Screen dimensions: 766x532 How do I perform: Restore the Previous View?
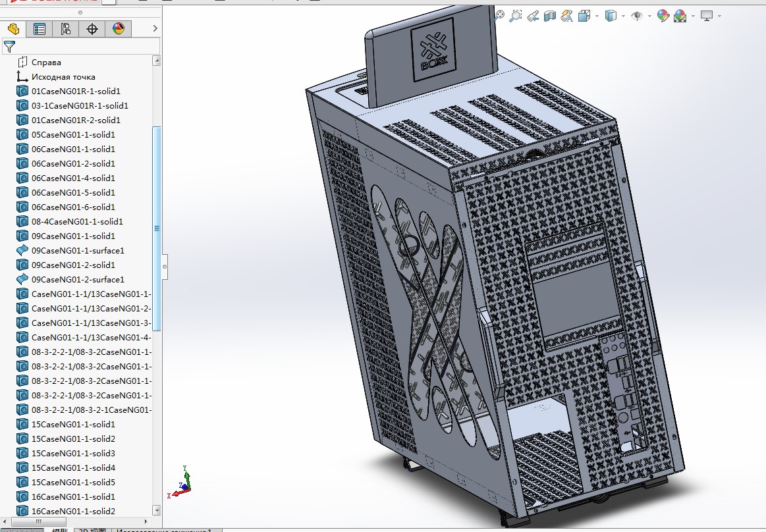pyautogui.click(x=532, y=16)
